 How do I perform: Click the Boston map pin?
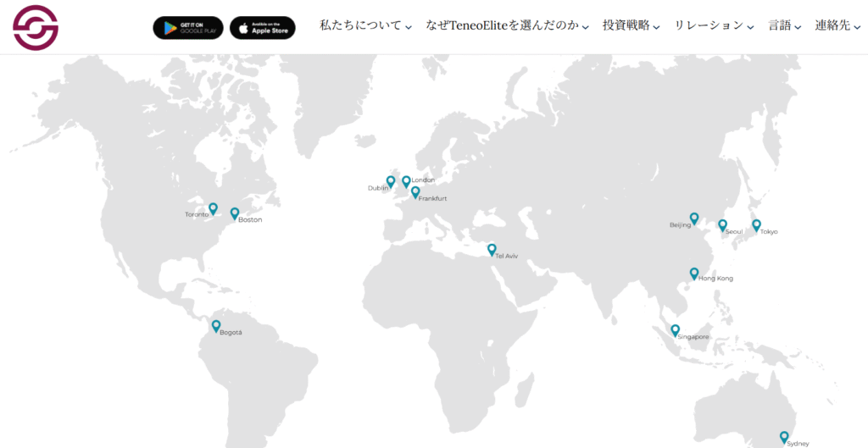coord(235,214)
